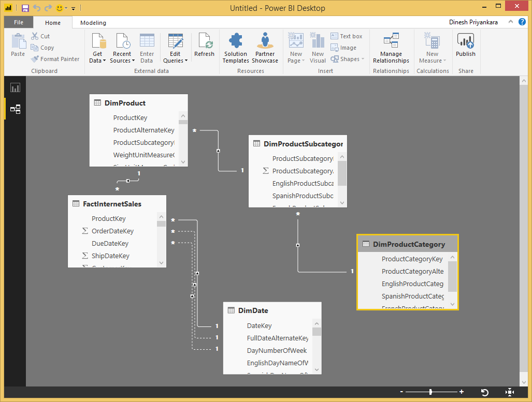
Task: Switch to the Modeling tab
Action: pyautogui.click(x=93, y=23)
